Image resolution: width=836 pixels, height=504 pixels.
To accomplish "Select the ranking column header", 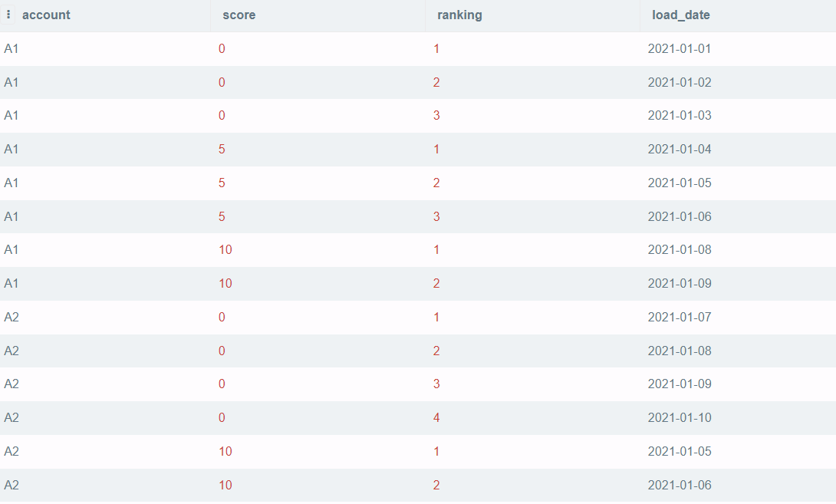I will (459, 15).
